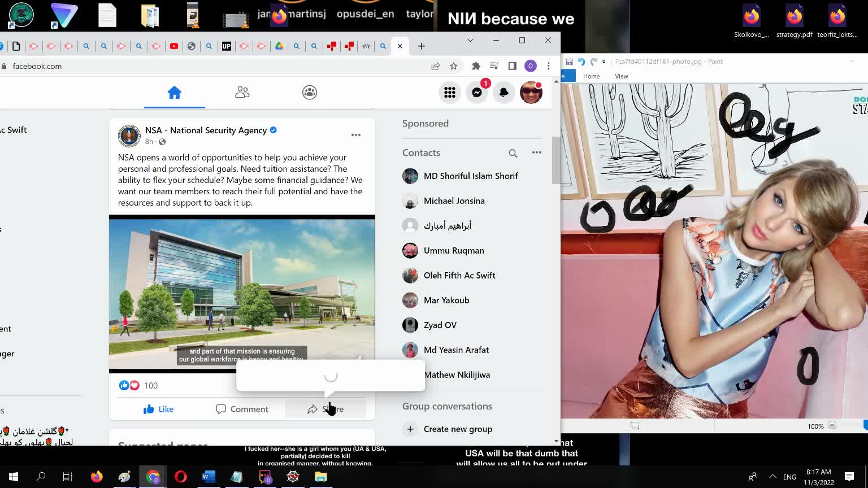Open Task View on taskbar
Screen dimensions: 868x488
(68, 477)
